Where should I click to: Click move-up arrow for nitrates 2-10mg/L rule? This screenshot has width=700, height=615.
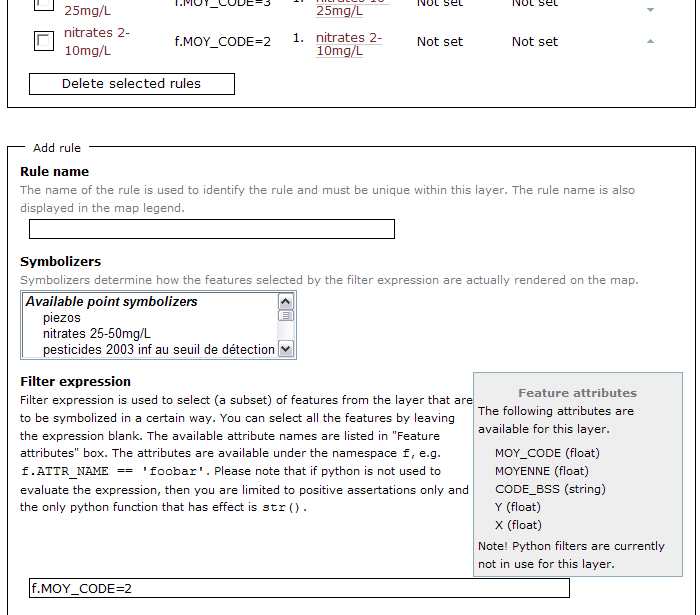point(650,42)
